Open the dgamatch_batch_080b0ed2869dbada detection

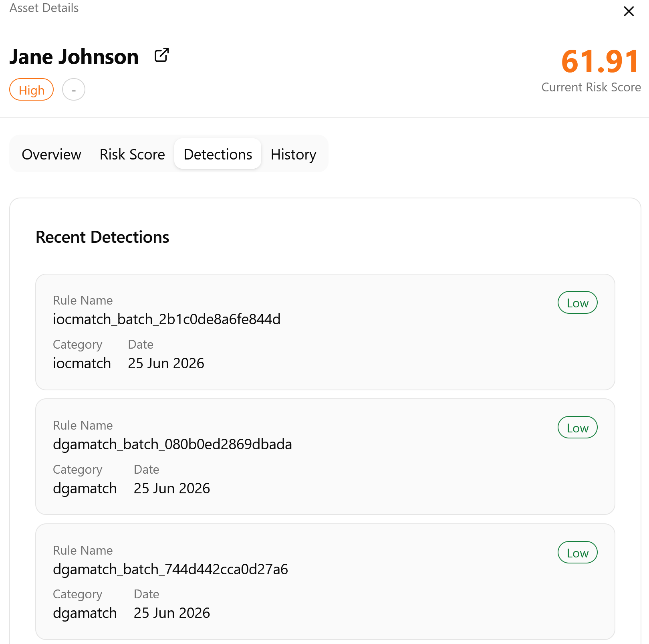325,457
